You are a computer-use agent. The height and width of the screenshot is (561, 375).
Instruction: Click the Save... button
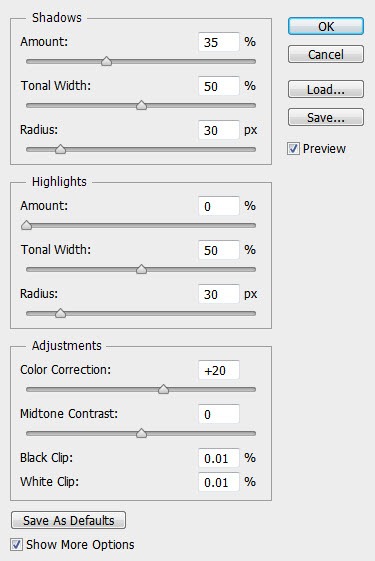click(326, 117)
